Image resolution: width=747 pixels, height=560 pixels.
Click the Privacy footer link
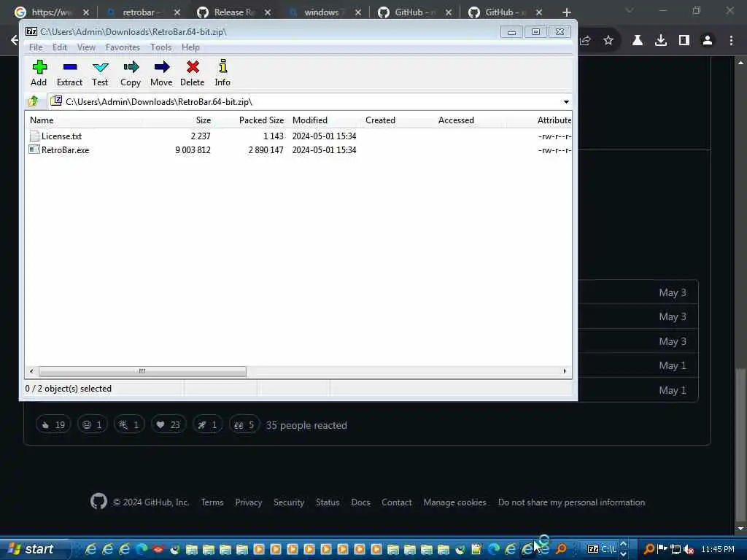pos(249,502)
